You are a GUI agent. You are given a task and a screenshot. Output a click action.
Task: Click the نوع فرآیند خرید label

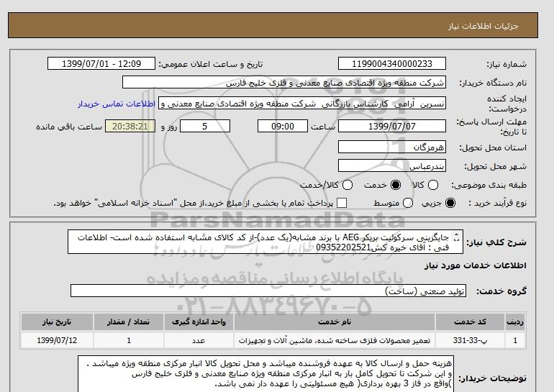[497, 203]
